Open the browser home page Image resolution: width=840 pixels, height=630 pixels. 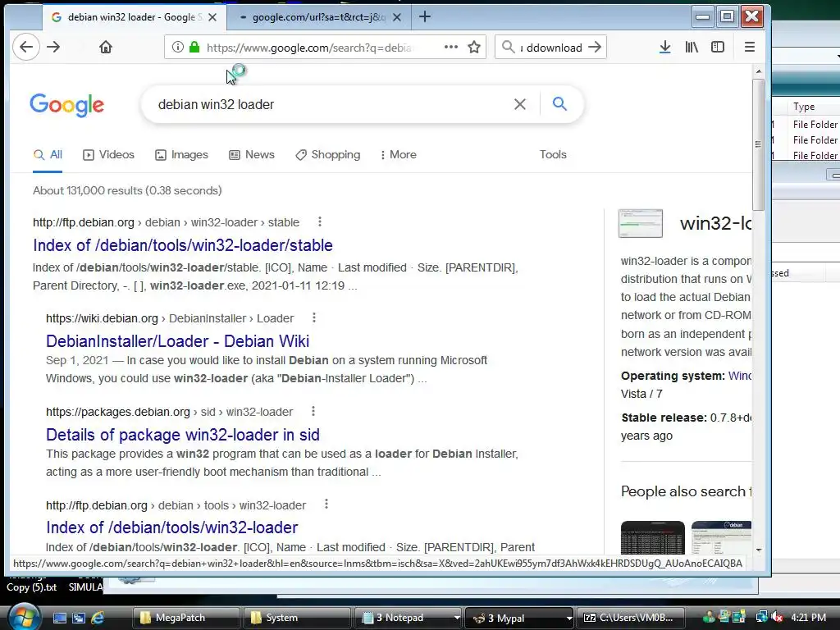pyautogui.click(x=106, y=47)
